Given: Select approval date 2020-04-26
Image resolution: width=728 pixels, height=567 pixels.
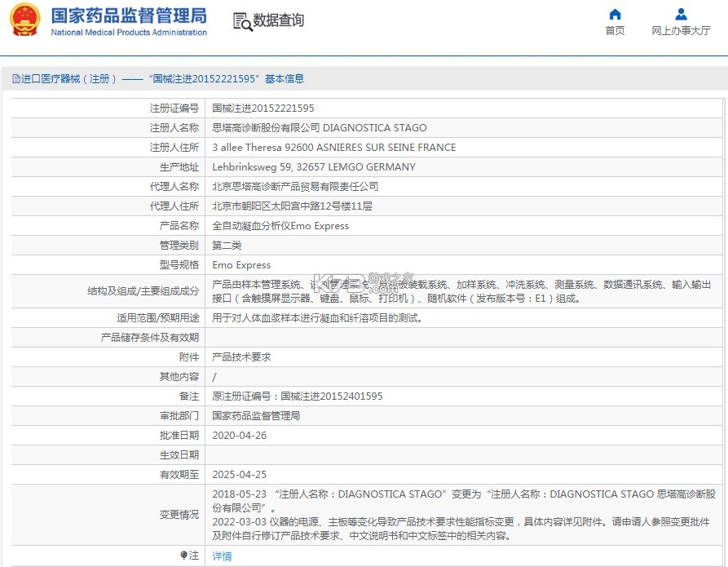Looking at the screenshot, I should pos(239,436).
